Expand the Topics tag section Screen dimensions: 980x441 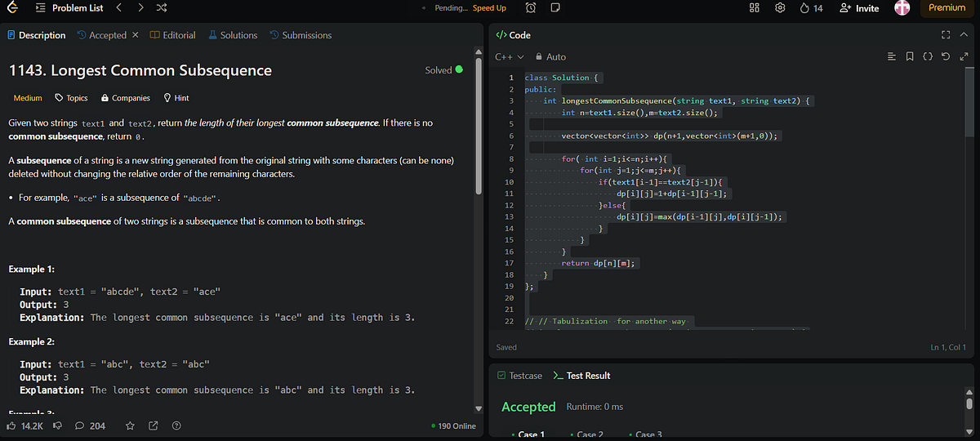tap(71, 98)
